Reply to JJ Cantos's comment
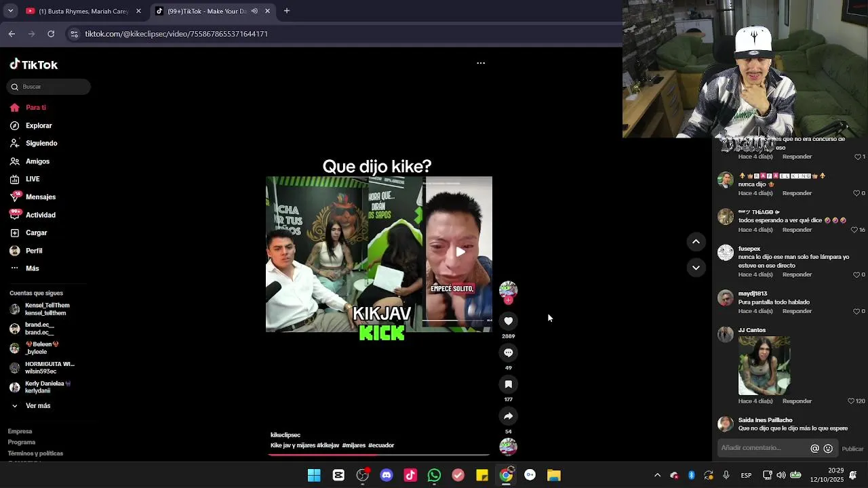This screenshot has width=868, height=488. point(797,401)
